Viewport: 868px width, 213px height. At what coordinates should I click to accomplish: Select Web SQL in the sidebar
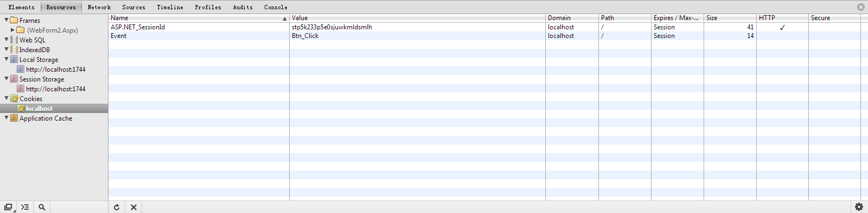tap(33, 40)
